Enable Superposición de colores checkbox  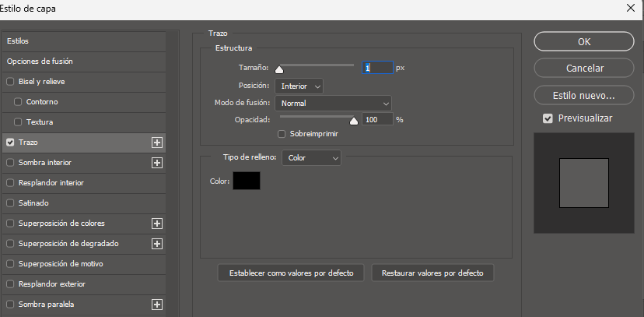pos(10,224)
